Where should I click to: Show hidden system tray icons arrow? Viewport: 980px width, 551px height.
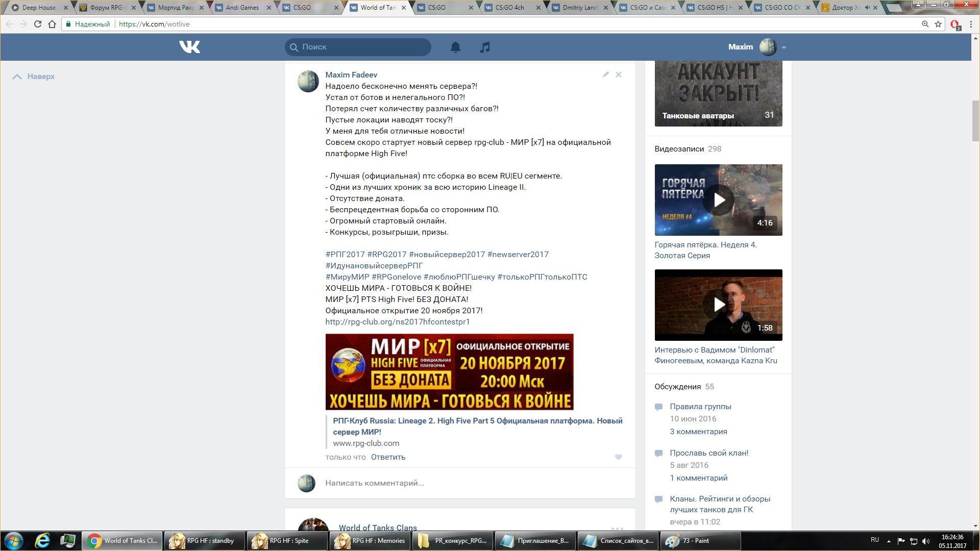[x=889, y=541]
